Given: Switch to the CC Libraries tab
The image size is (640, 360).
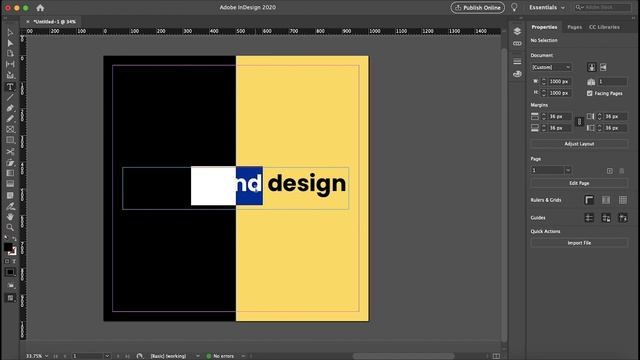Looking at the screenshot, I should pos(604,27).
